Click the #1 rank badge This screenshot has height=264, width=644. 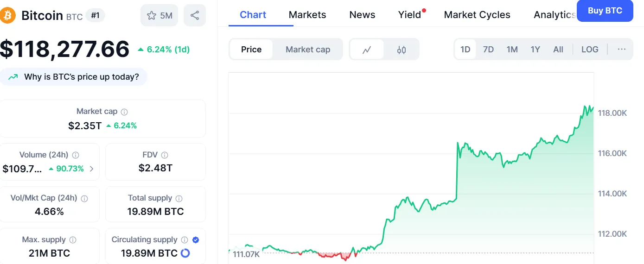tap(95, 15)
